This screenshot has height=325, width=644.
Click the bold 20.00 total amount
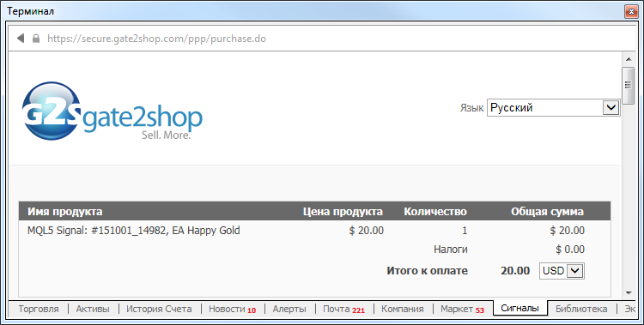point(515,271)
